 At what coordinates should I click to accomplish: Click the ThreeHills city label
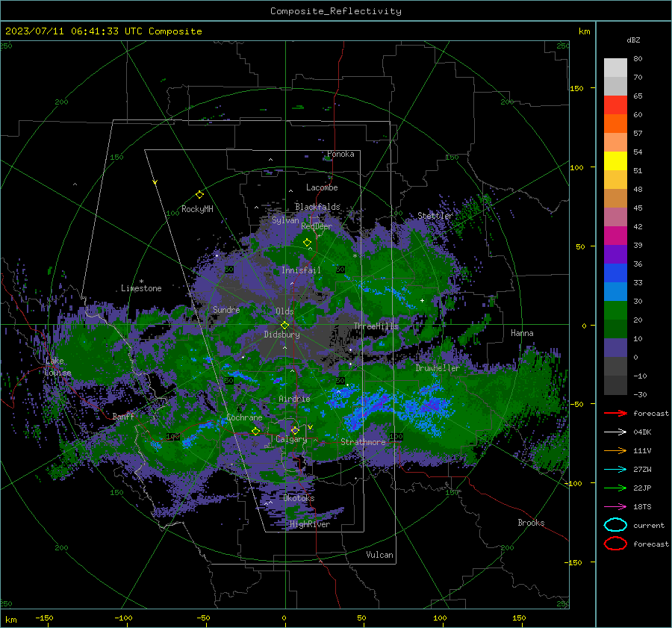coord(376,326)
